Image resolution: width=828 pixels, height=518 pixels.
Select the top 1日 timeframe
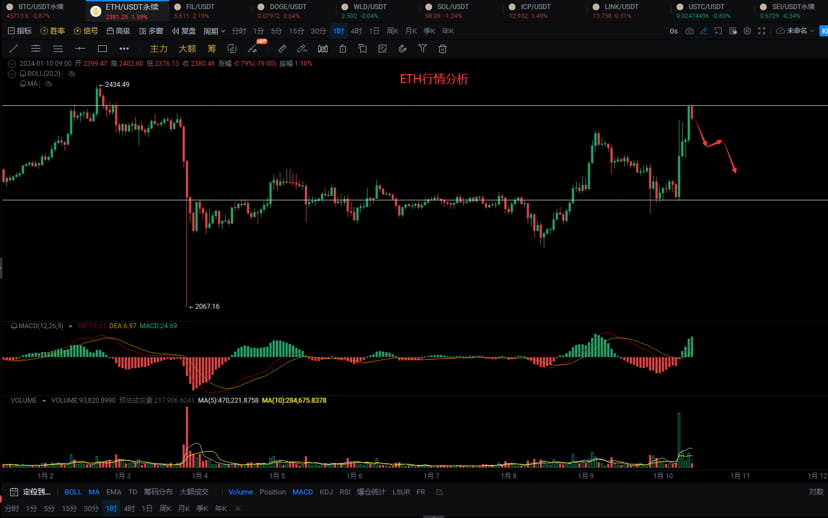click(374, 31)
